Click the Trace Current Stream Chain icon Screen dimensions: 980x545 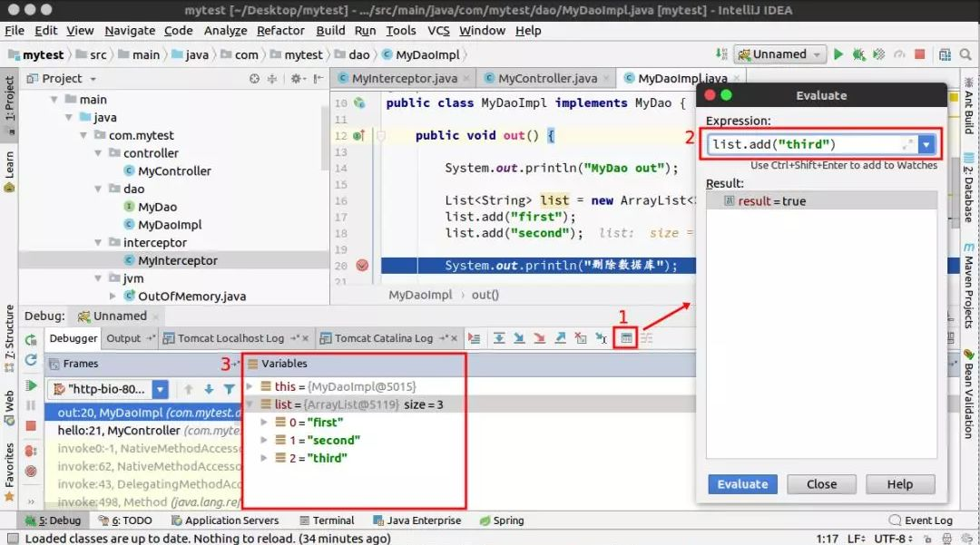pyautogui.click(x=646, y=338)
